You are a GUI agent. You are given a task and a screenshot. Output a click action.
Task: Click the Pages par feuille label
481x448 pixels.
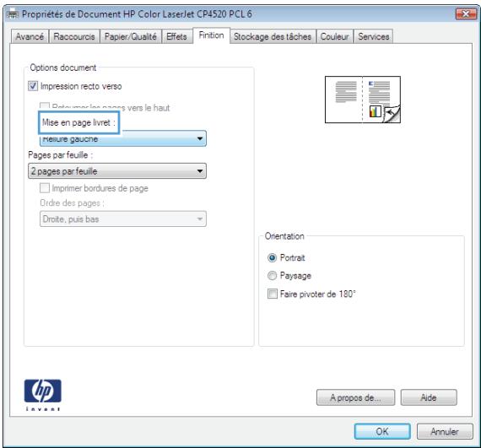(61, 155)
